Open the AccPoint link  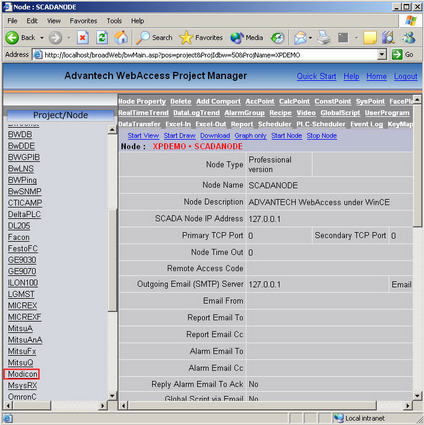(x=260, y=101)
